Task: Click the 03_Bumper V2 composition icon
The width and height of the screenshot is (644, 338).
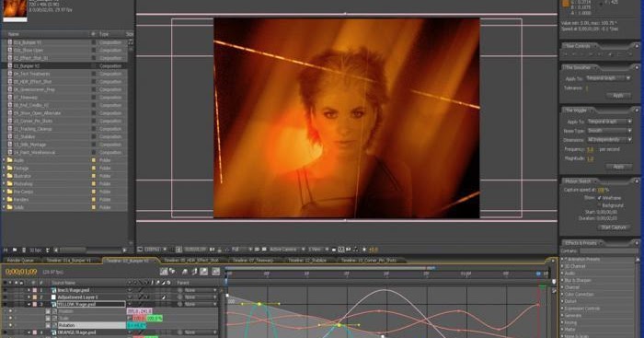Action: [10, 65]
